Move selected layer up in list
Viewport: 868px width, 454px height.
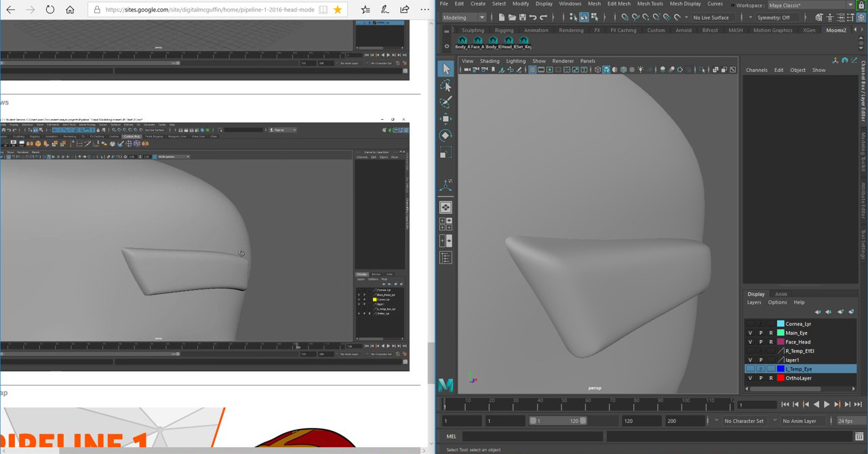818,312
